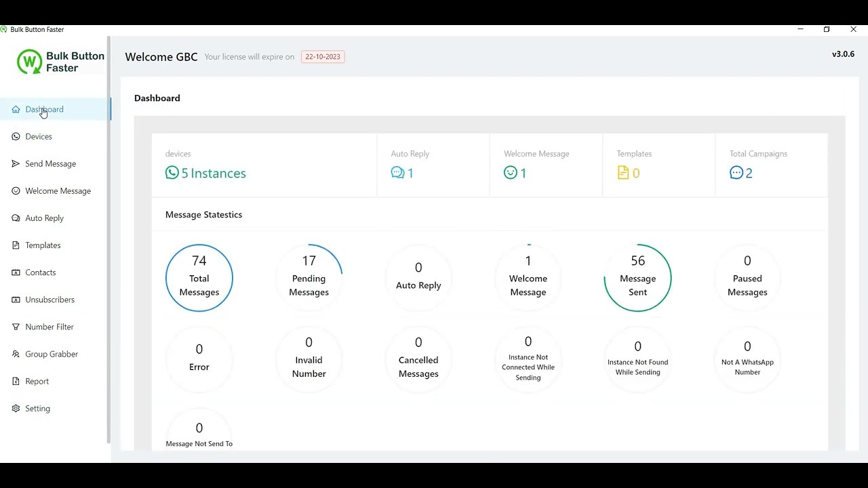Click the WhatsApp icon beside 5 Instances
The image size is (868, 488).
172,173
